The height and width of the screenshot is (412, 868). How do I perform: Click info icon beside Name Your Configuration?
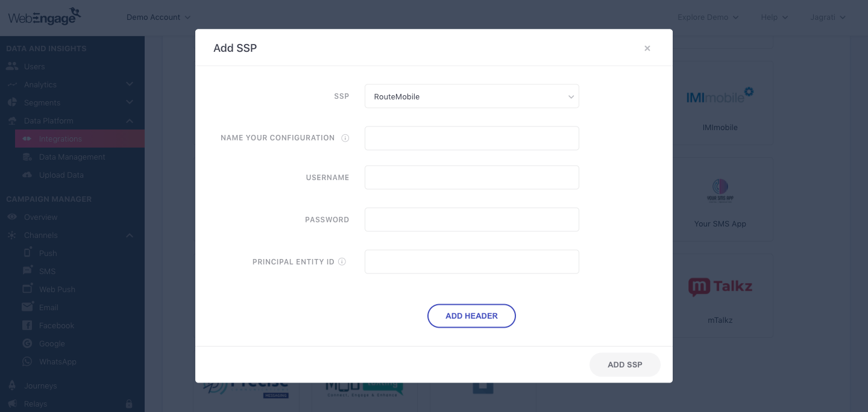345,138
